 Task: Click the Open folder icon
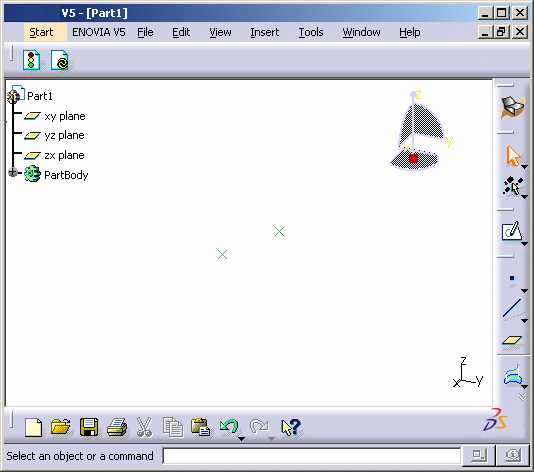[60, 427]
